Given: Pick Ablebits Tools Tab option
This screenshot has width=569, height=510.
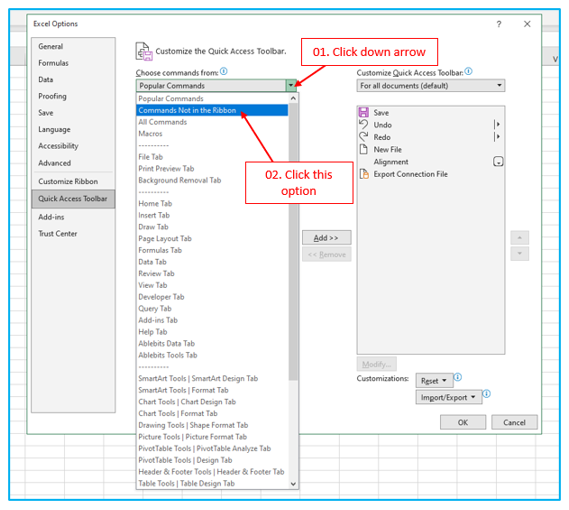Looking at the screenshot, I should 212,355.
